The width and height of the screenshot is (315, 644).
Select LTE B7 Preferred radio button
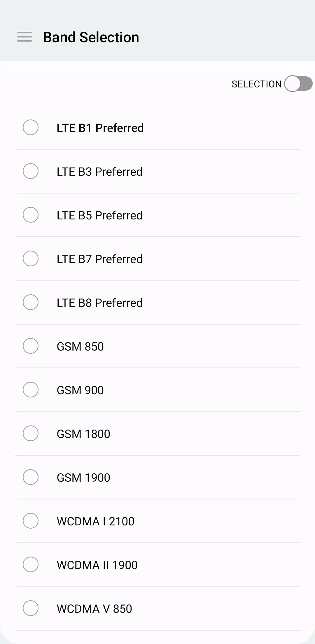point(31,258)
